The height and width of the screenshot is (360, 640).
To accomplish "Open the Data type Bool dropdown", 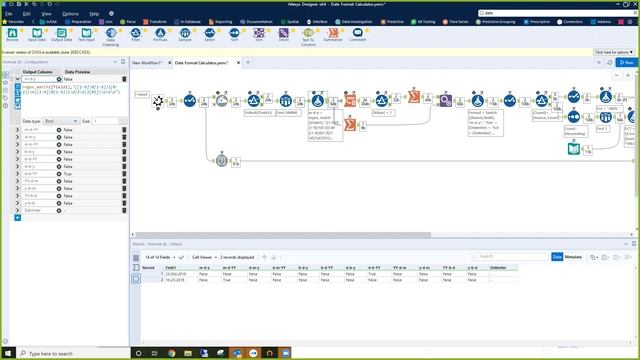I will click(x=61, y=121).
